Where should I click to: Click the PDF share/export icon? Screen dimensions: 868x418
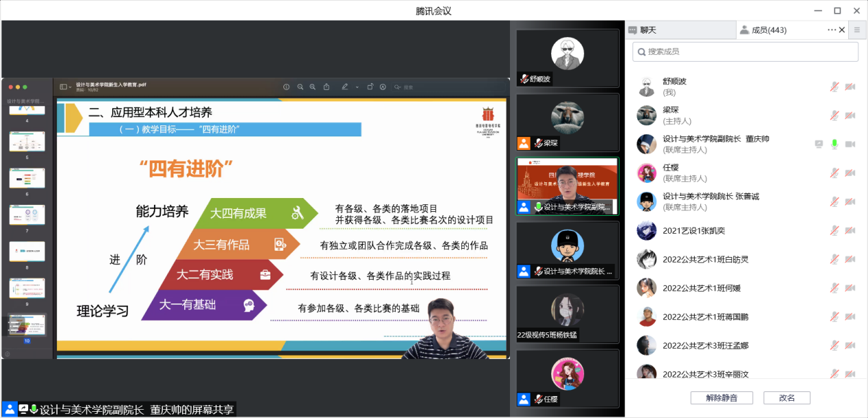[327, 87]
